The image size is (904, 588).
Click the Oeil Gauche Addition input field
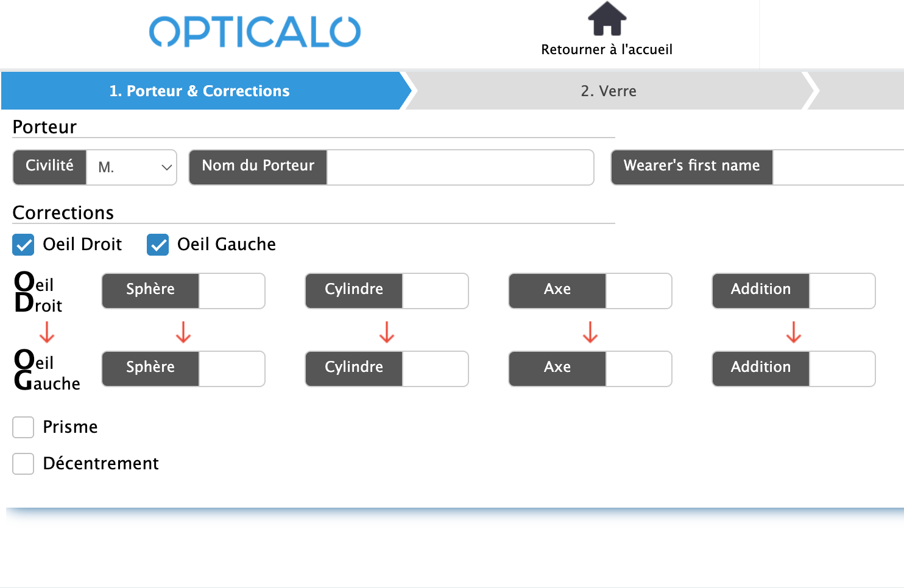(x=842, y=369)
